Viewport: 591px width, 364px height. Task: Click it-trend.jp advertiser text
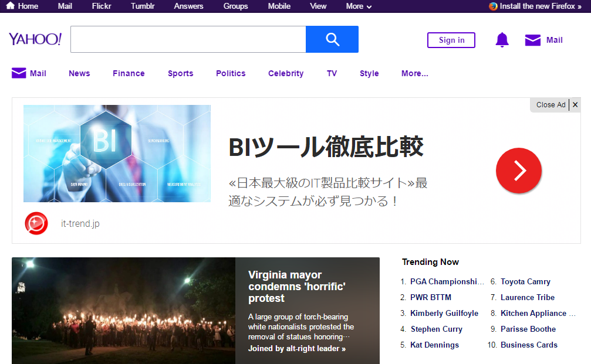click(x=80, y=223)
